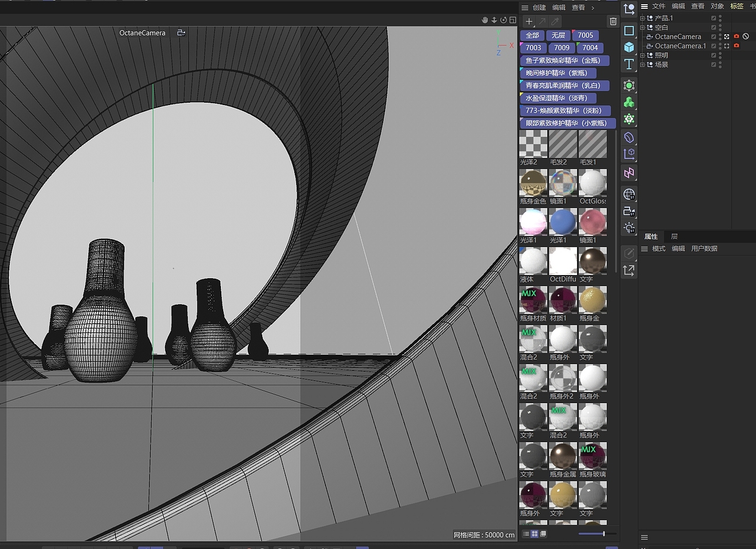Click the viewport orbit rotate icon
The height and width of the screenshot is (549, 756).
[x=503, y=20]
